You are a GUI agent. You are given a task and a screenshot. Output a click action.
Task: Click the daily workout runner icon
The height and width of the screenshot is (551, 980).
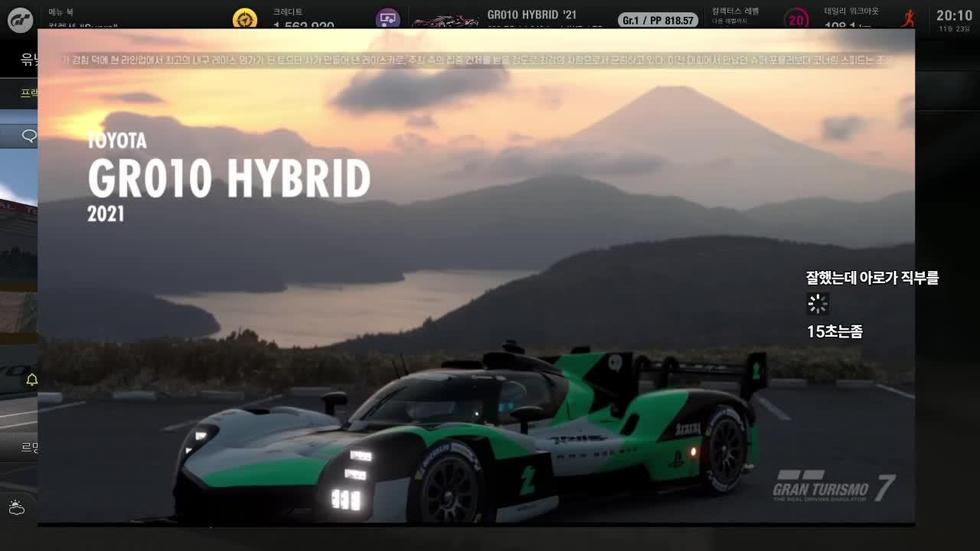point(908,18)
